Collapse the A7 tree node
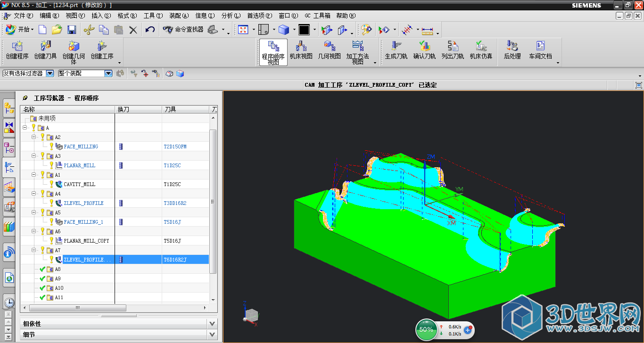644x343 pixels. pos(34,250)
